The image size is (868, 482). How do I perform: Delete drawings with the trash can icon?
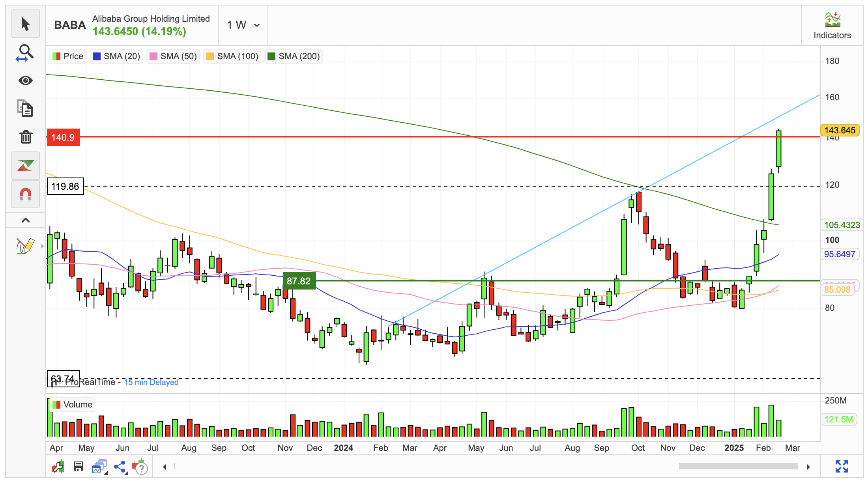click(26, 137)
